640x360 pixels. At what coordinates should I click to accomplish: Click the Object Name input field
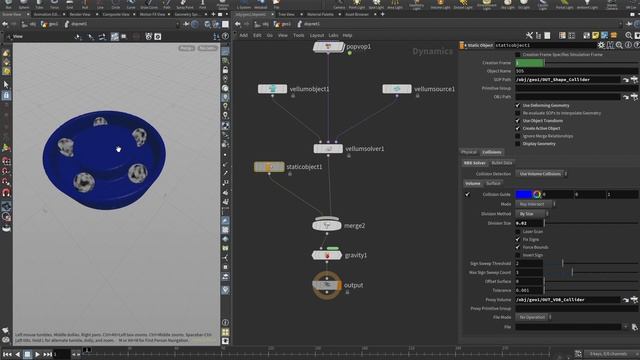tap(576, 71)
